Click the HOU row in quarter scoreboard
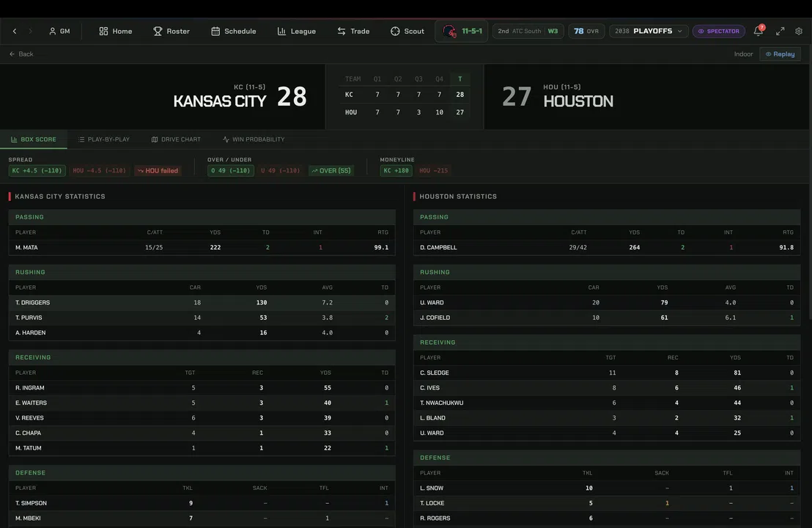The image size is (812, 528). tap(405, 112)
